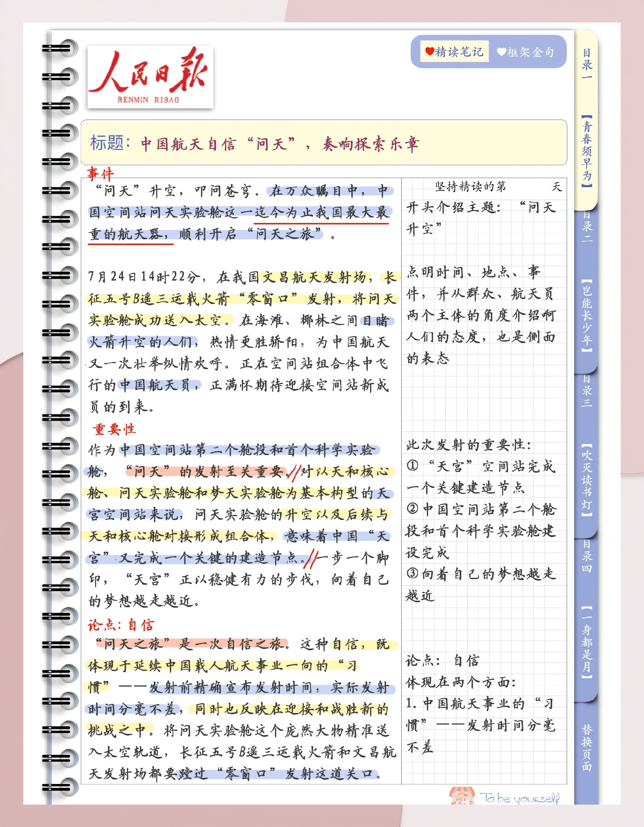Viewport: 644px width, 827px height.
Task: Open the 目录三 side tab
Action: [x=587, y=391]
